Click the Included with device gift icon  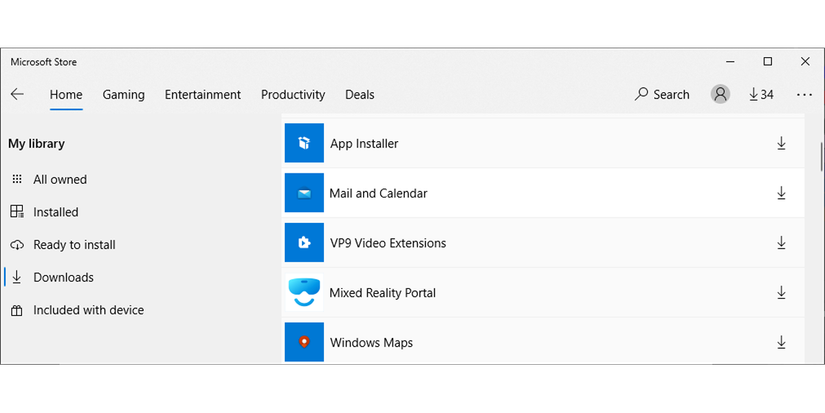tap(17, 310)
